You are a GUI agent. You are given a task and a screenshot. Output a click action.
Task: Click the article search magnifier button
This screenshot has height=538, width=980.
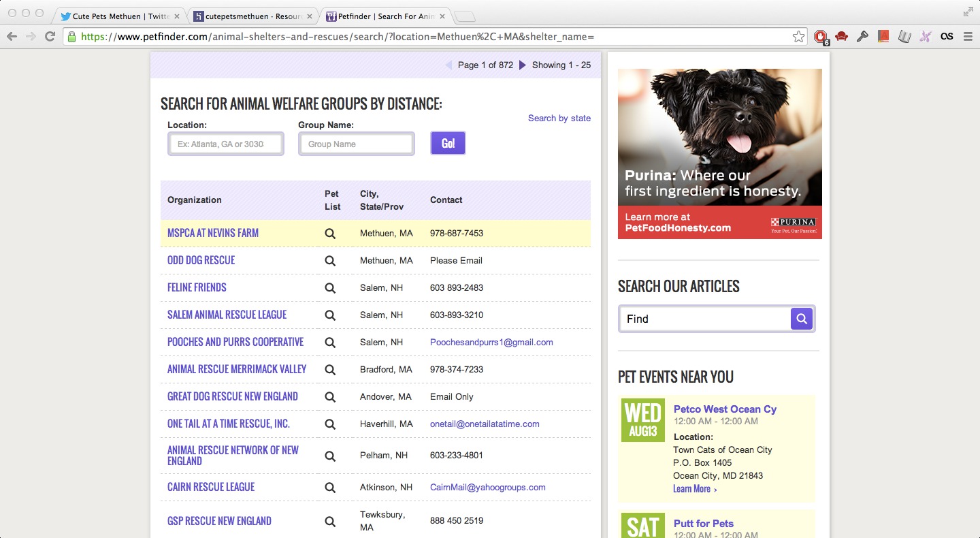801,318
